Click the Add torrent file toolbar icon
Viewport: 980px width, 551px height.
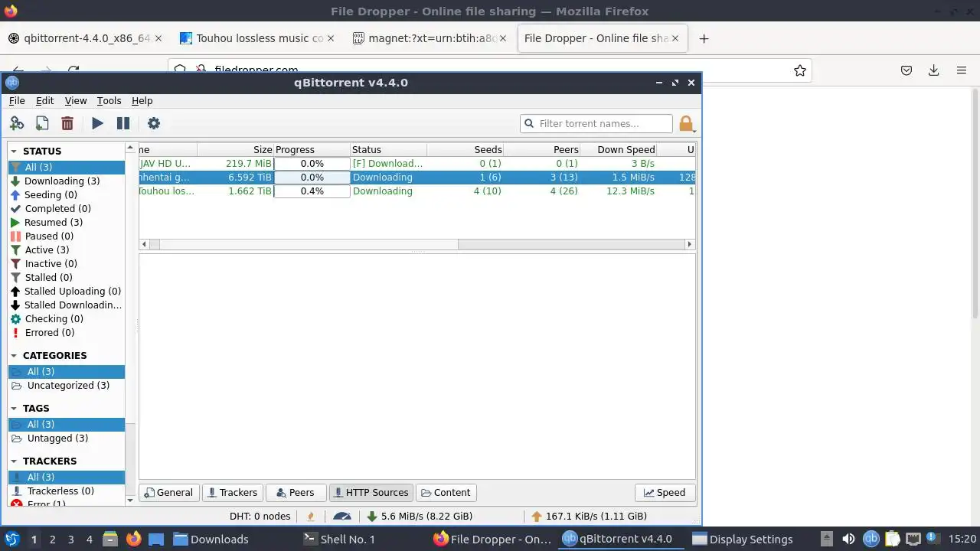[x=42, y=123]
